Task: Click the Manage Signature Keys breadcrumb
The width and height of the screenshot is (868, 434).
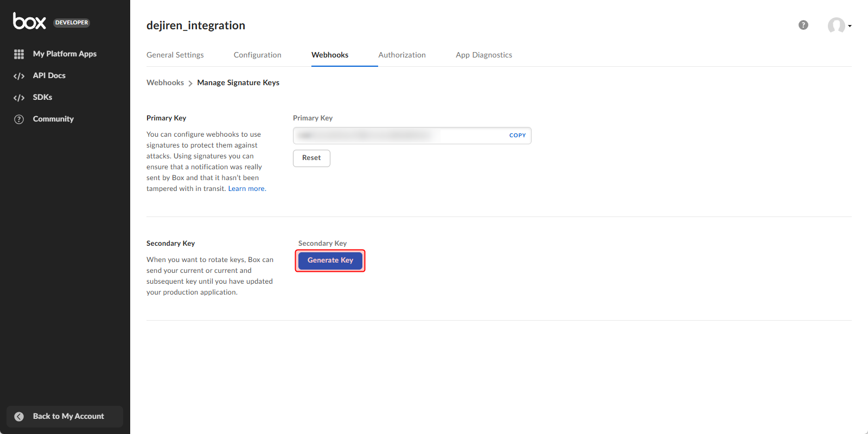Action: [x=238, y=82]
